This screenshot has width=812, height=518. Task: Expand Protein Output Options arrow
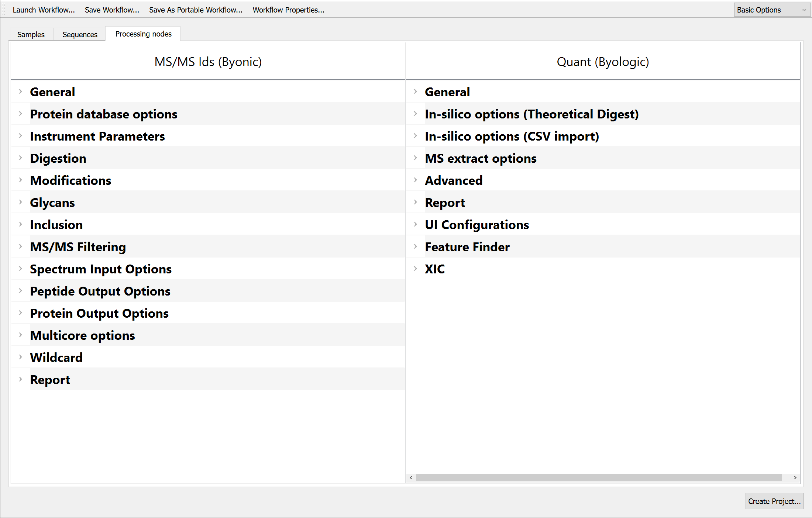pos(20,313)
